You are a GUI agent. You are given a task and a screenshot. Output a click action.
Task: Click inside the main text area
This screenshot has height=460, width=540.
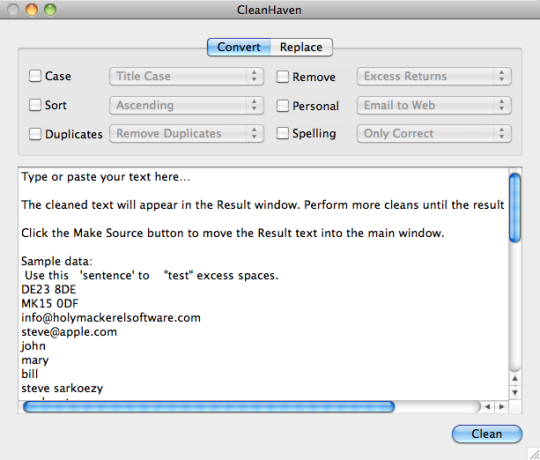tap(263, 284)
